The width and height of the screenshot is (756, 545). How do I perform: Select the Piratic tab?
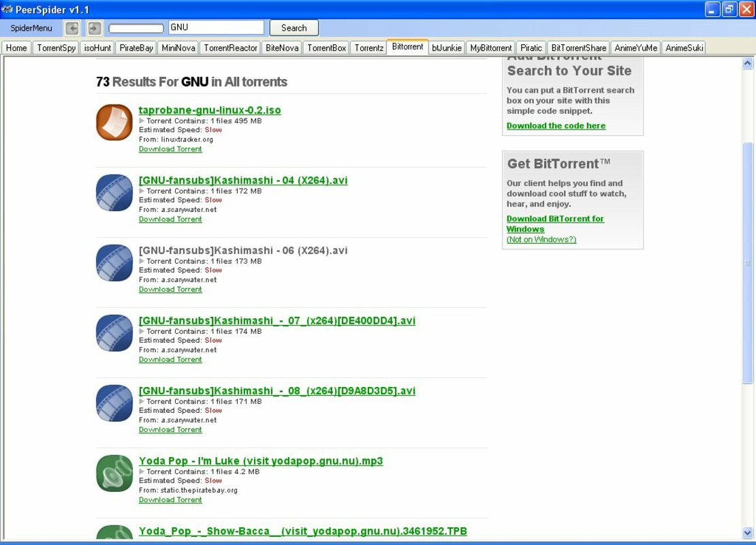(x=531, y=48)
